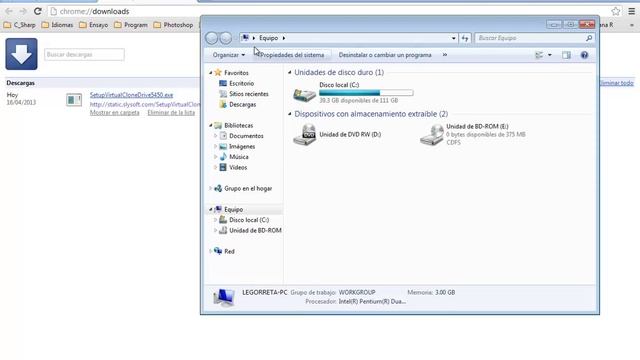Viewport: 640px width, 360px height.
Task: Open the address bar history dropdown
Action: tap(453, 38)
